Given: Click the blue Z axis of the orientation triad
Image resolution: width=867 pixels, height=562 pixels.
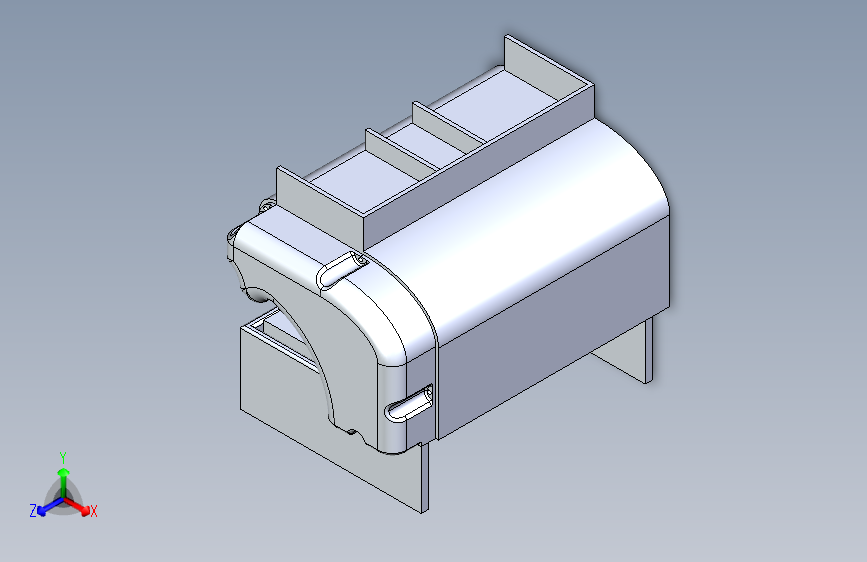Looking at the screenshot, I should [49, 506].
